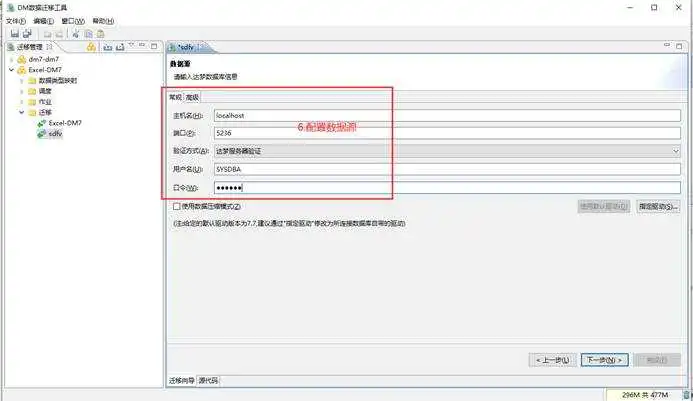
Task: Close the 迁移管理 view tab
Action: [49, 46]
